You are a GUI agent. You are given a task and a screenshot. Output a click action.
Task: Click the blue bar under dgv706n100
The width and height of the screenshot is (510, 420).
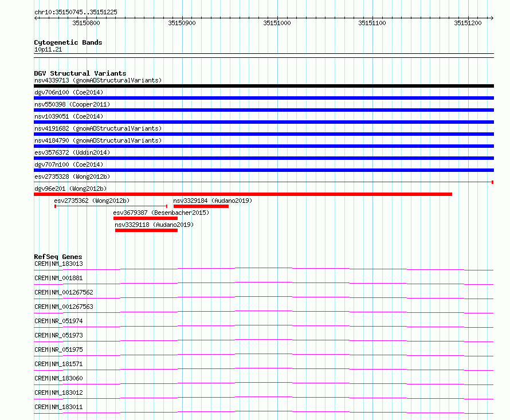pos(264,98)
